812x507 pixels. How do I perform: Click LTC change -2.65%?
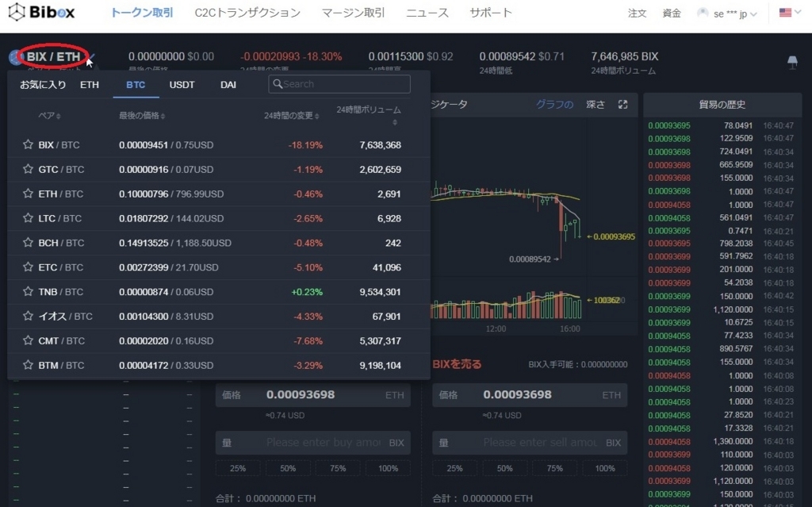308,219
